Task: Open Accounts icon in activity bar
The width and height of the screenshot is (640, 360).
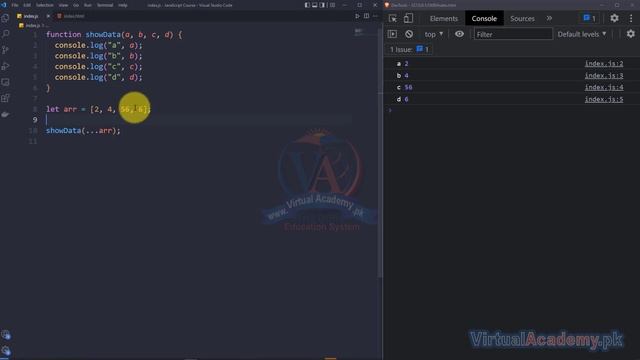Action: pos(6,335)
